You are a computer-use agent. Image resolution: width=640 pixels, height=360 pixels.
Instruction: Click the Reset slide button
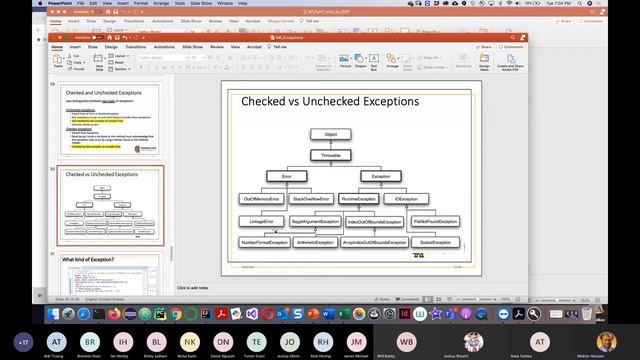[116, 62]
